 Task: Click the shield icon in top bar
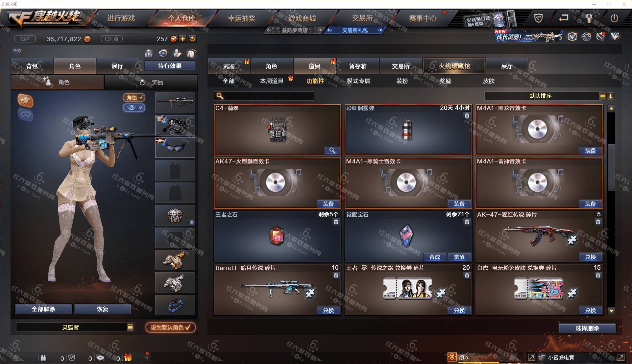click(538, 18)
